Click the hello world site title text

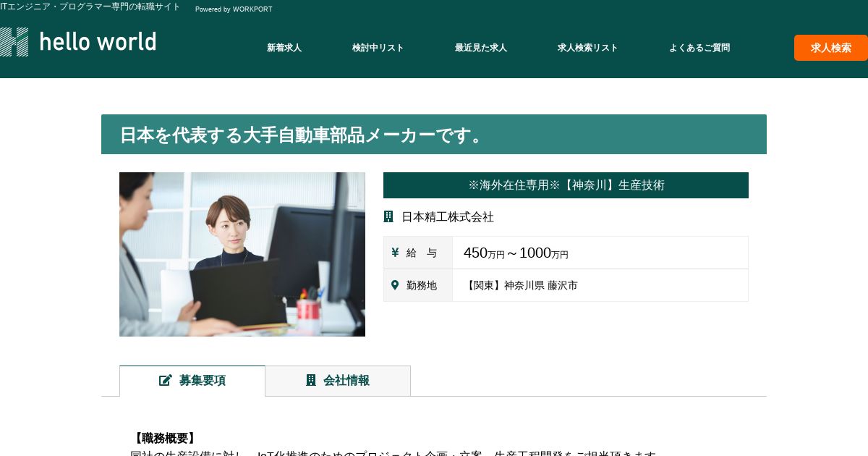click(x=98, y=42)
